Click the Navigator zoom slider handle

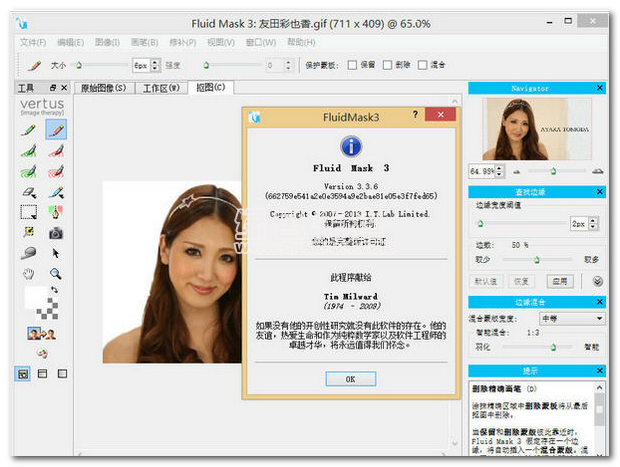(554, 171)
